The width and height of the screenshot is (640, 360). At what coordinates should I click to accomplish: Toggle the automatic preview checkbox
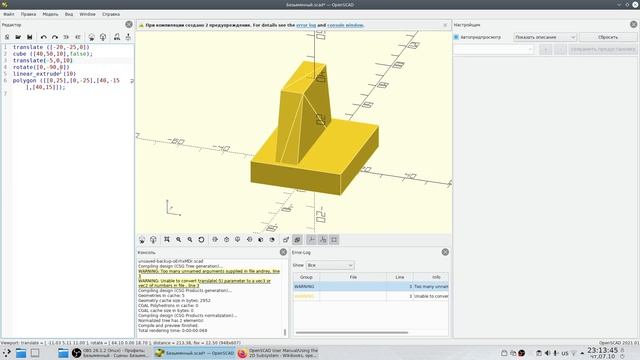click(x=456, y=37)
